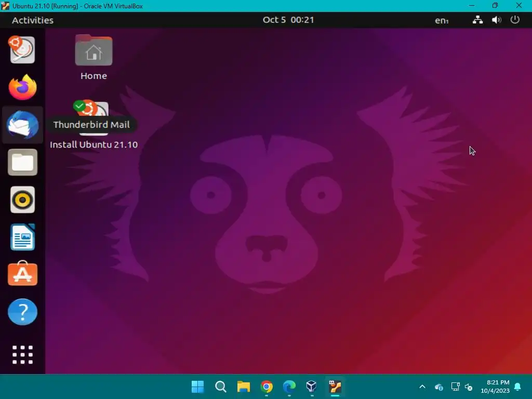The height and width of the screenshot is (399, 532).
Task: Click the muted Windows volume tray icon
Action: [x=469, y=387]
